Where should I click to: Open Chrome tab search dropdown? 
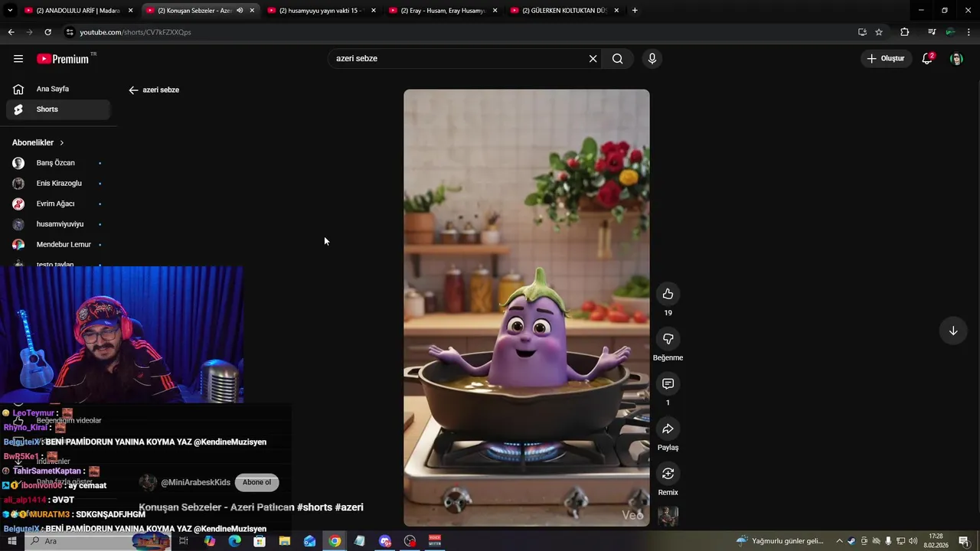coord(10,11)
